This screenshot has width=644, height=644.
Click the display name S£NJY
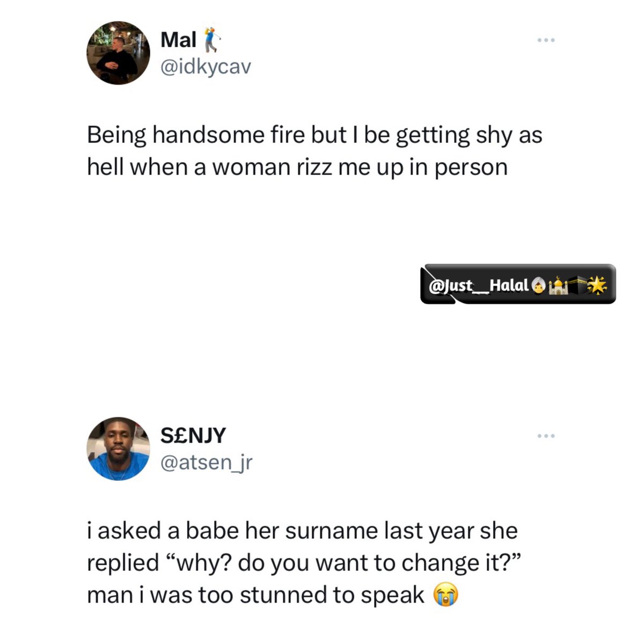pos(193,435)
